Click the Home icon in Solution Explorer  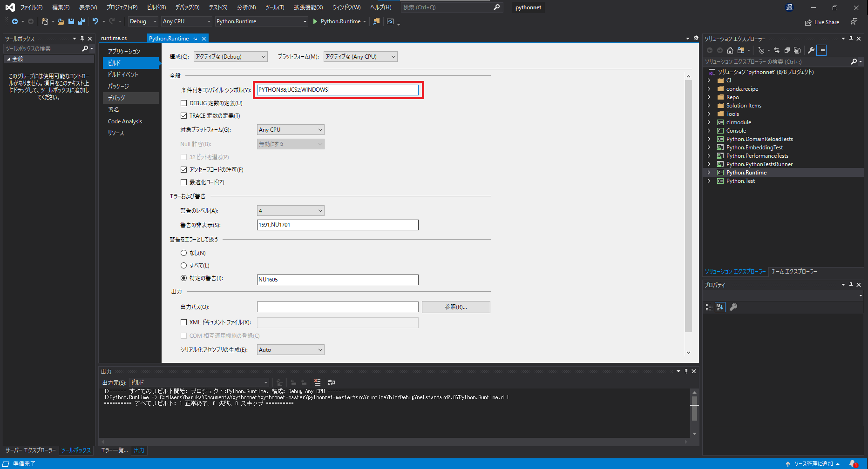point(730,50)
